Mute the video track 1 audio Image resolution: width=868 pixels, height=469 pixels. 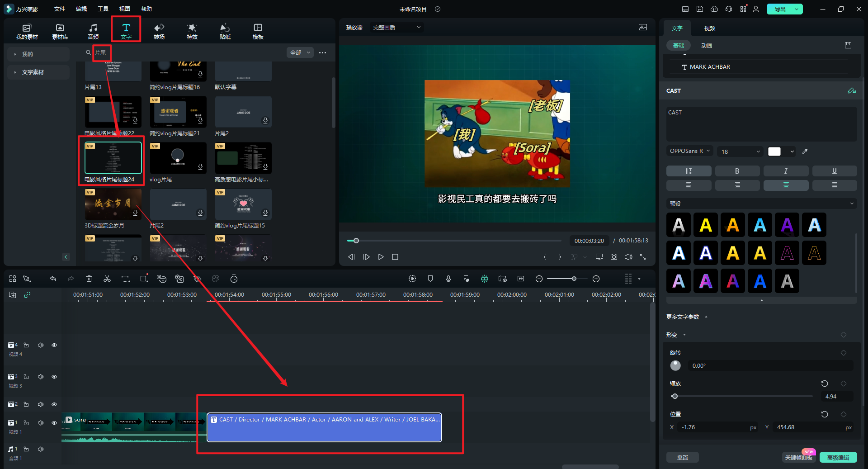(x=41, y=423)
